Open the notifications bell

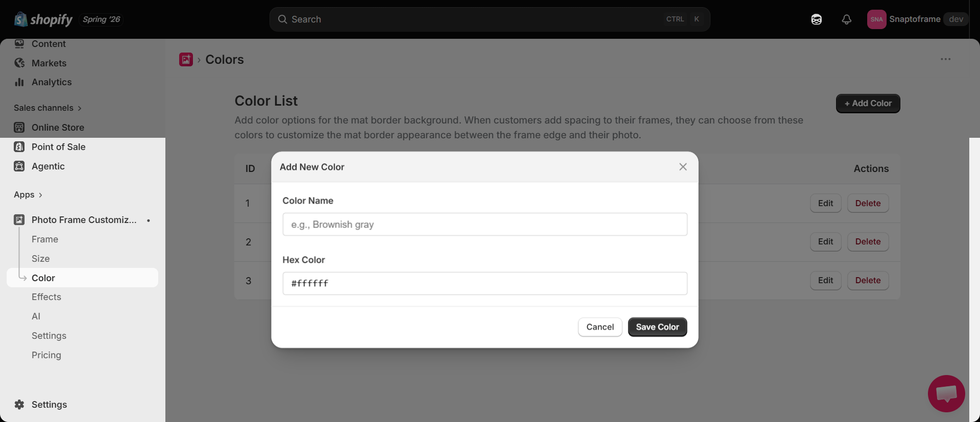[x=846, y=19]
